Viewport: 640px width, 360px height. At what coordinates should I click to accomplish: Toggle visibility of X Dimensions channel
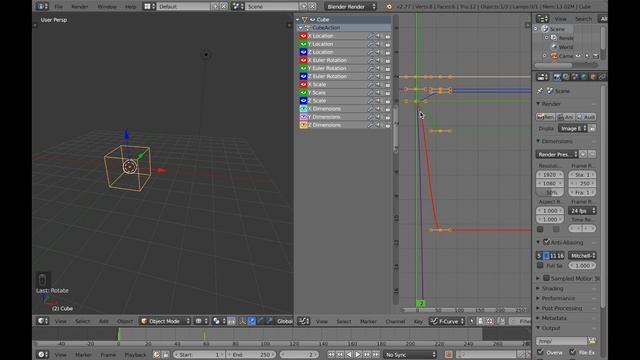click(x=303, y=109)
